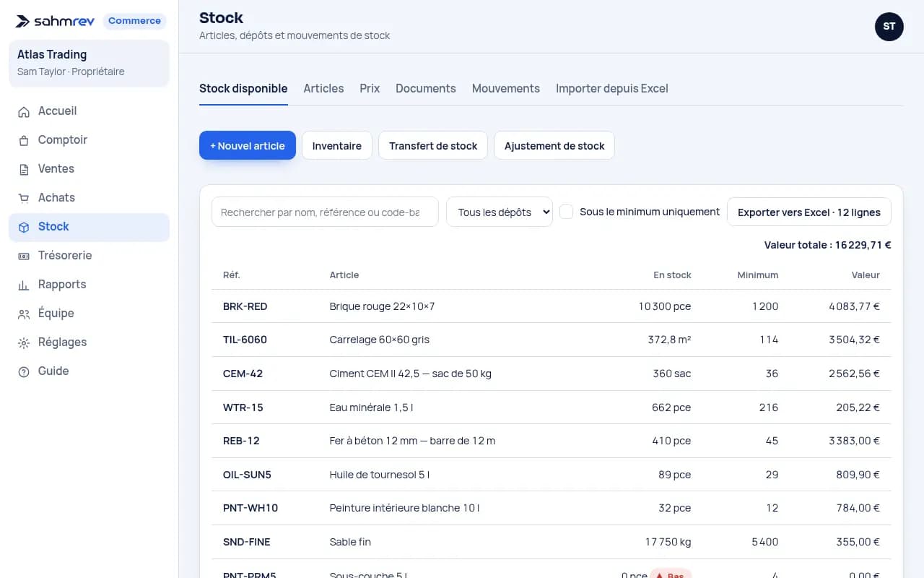Open Ventes via the document icon
924x578 pixels.
tap(24, 169)
